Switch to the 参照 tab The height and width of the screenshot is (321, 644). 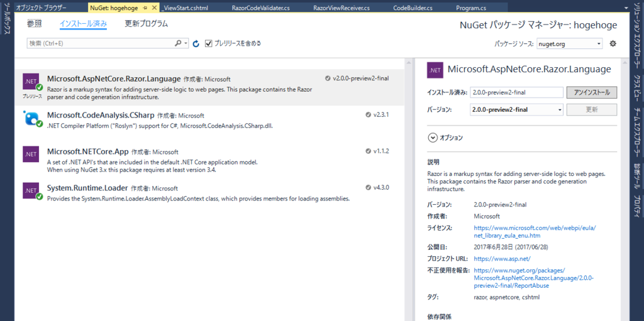35,24
